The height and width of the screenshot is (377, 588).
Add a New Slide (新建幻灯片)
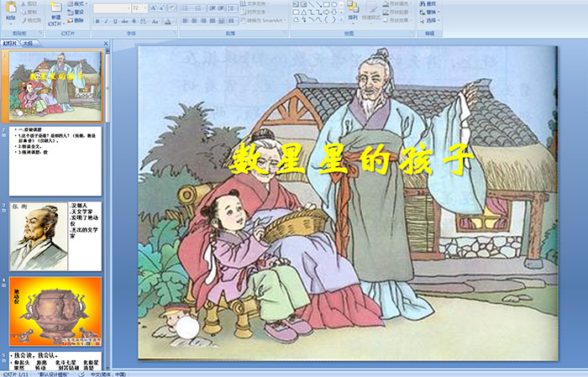click(x=56, y=15)
